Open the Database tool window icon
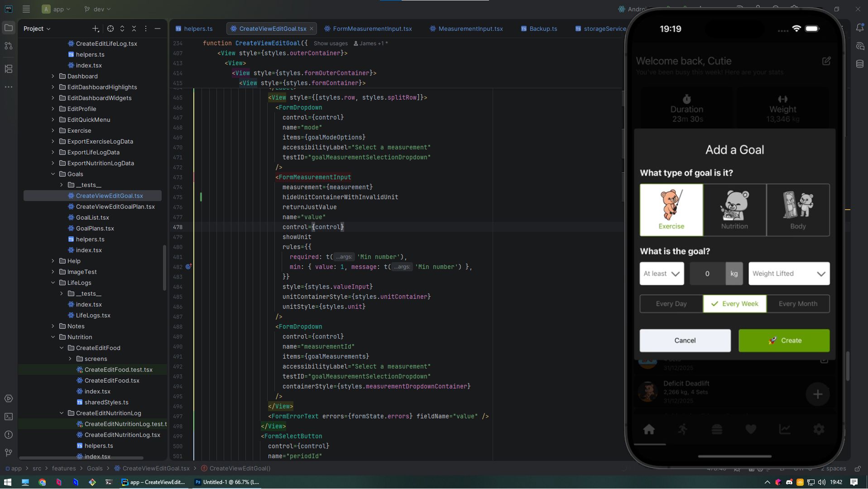The width and height of the screenshot is (868, 489). 859,64
